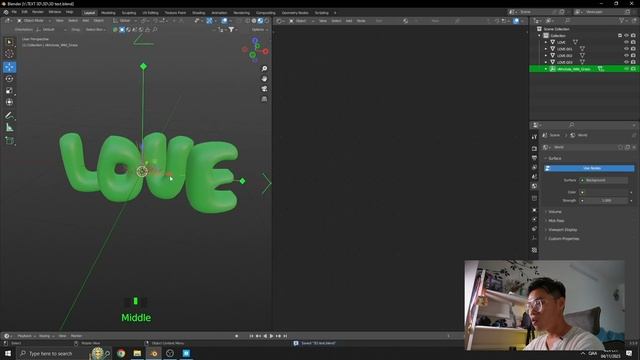640x360 pixels.
Task: Open Chrome from the Windows taskbar
Action: click(x=121, y=353)
